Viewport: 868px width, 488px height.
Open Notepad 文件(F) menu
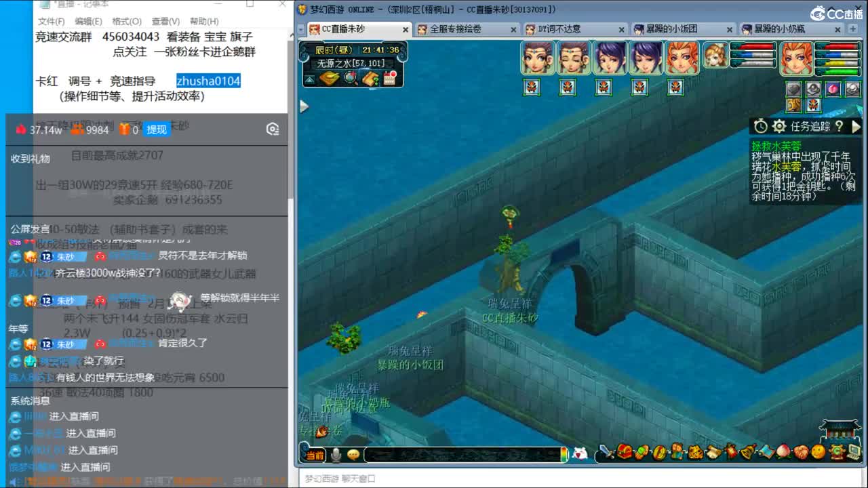tap(52, 21)
